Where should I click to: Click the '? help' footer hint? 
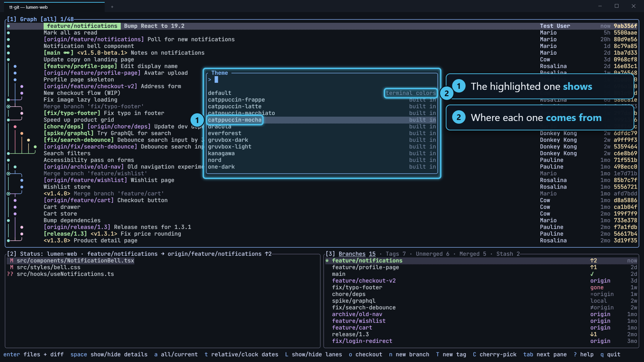pos(584,354)
